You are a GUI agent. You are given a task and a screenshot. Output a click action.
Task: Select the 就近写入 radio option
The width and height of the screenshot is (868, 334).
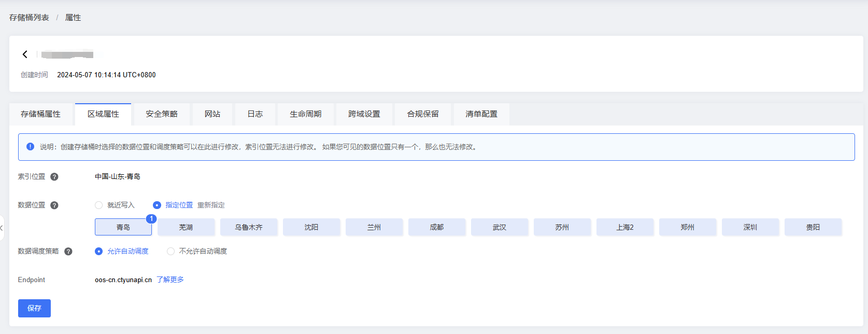[x=98, y=205]
